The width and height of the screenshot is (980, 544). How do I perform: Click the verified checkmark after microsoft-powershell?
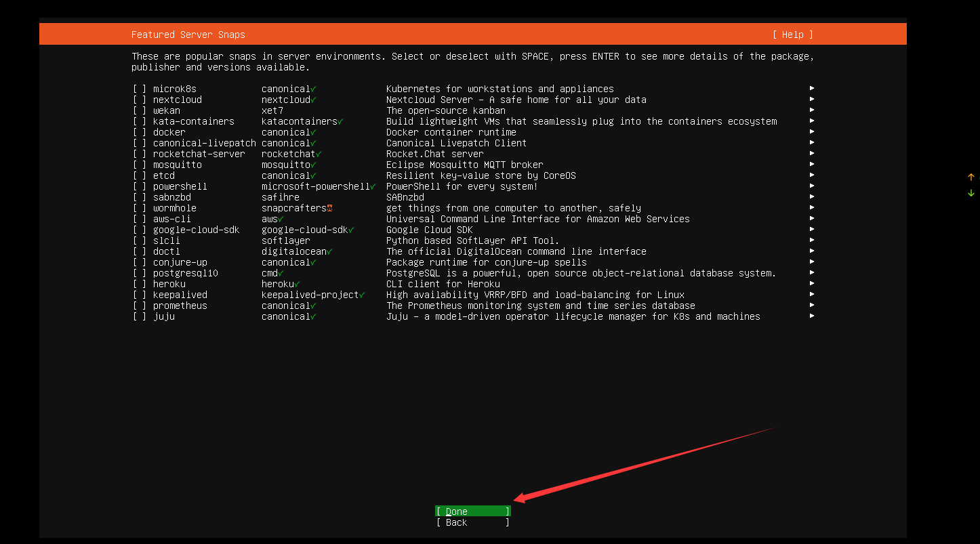(x=373, y=186)
